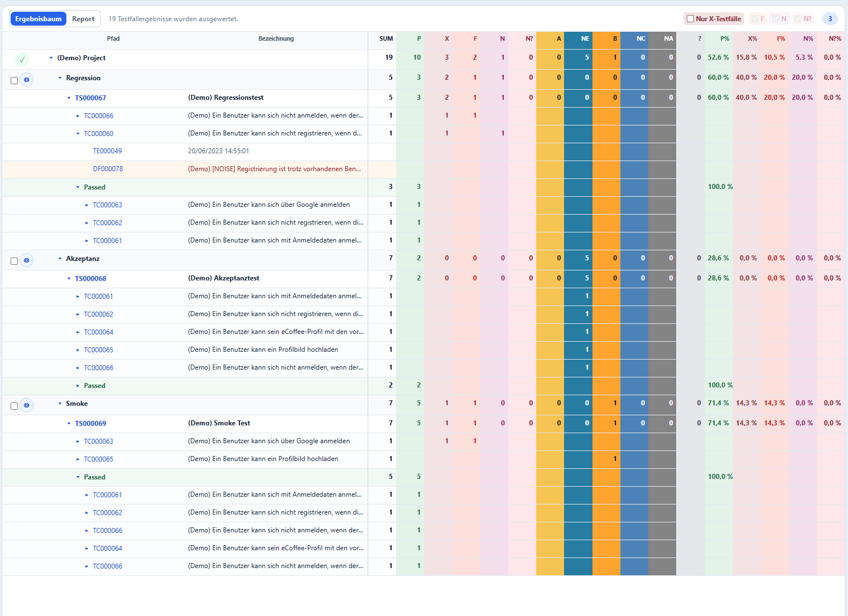Click the 15,8 % value in project row

tap(746, 57)
